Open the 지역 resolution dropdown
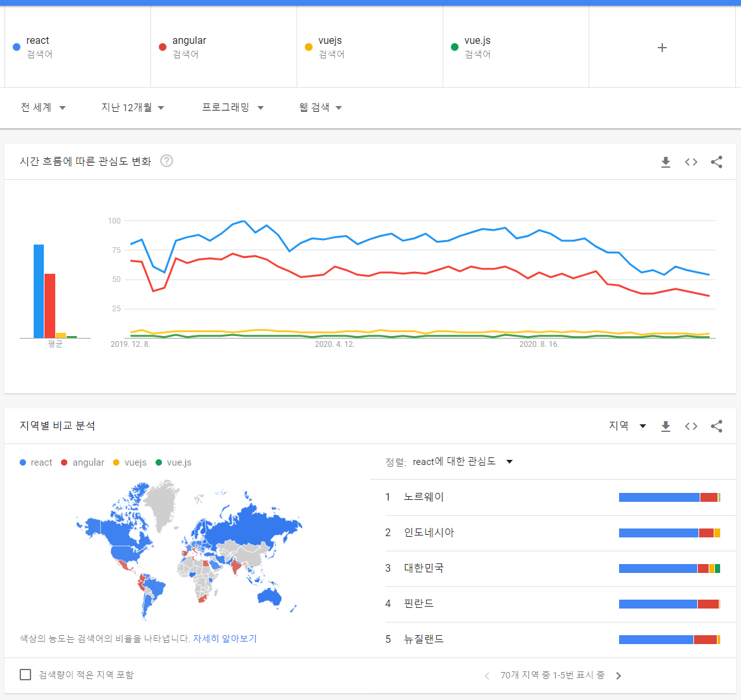Screen dimensions: 741x700 [627, 426]
